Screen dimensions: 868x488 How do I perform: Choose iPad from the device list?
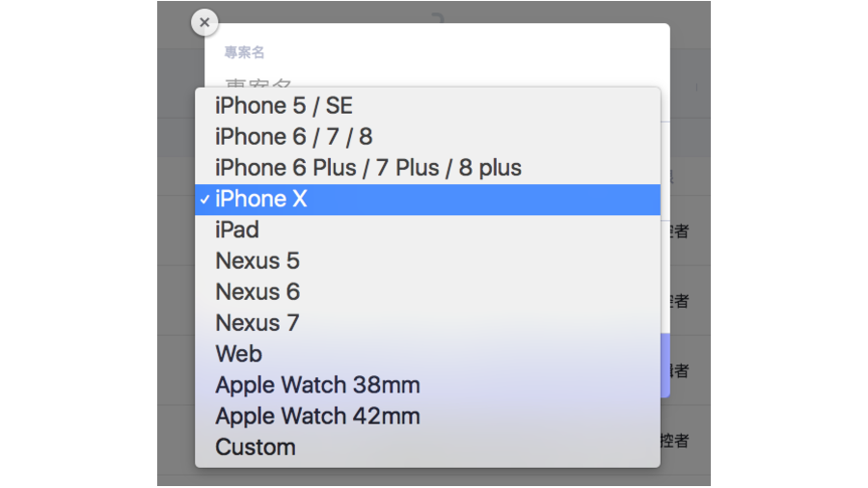tap(427, 230)
